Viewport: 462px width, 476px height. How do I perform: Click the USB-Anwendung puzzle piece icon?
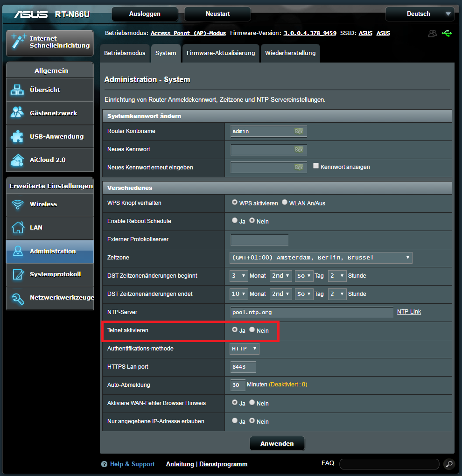point(18,136)
